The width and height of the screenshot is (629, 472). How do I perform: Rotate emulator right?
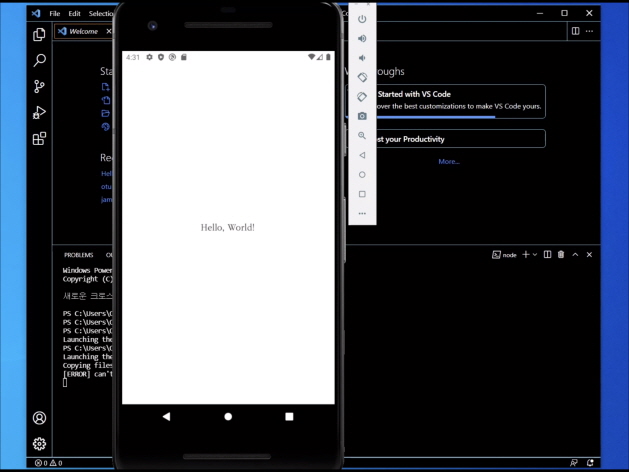click(362, 97)
